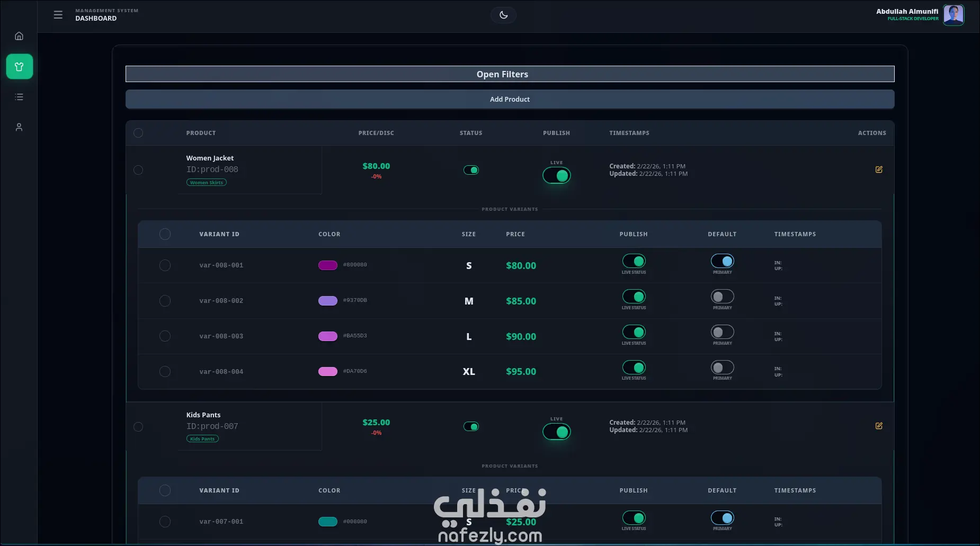Screen dimensions: 980x546
Task: Select variant var-008-004 checkbox
Action: click(x=165, y=372)
